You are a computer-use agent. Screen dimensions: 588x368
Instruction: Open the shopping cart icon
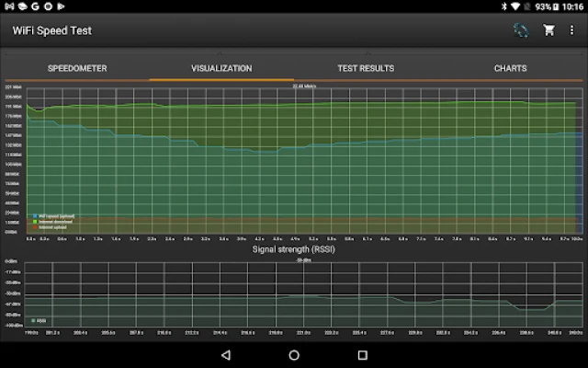tap(548, 30)
